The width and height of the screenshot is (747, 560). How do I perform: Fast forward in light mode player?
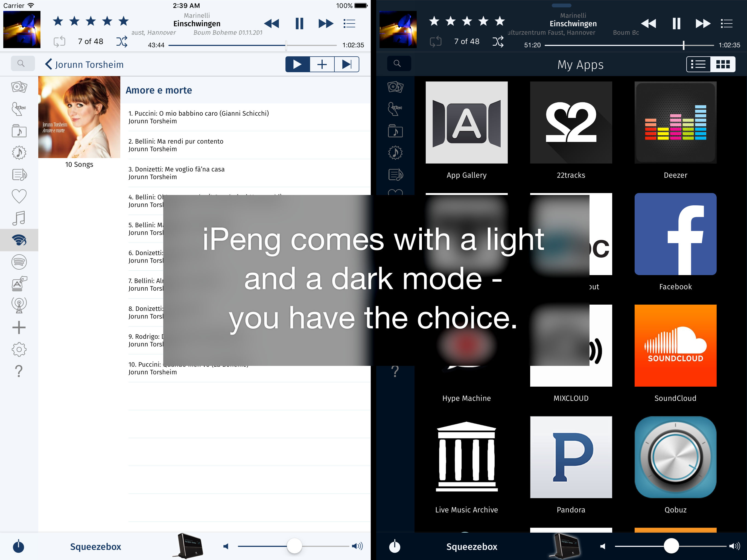(x=326, y=24)
